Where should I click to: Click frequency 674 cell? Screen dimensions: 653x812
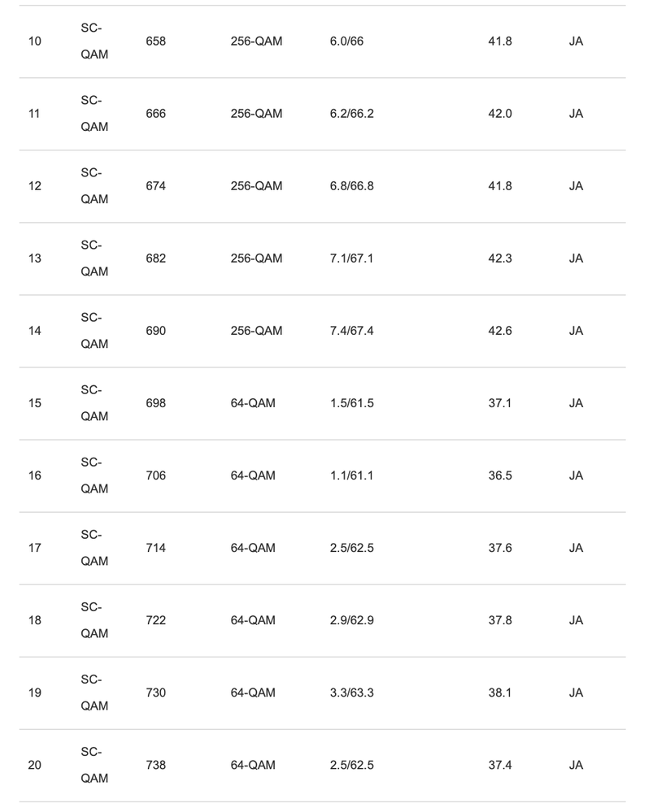(x=155, y=186)
